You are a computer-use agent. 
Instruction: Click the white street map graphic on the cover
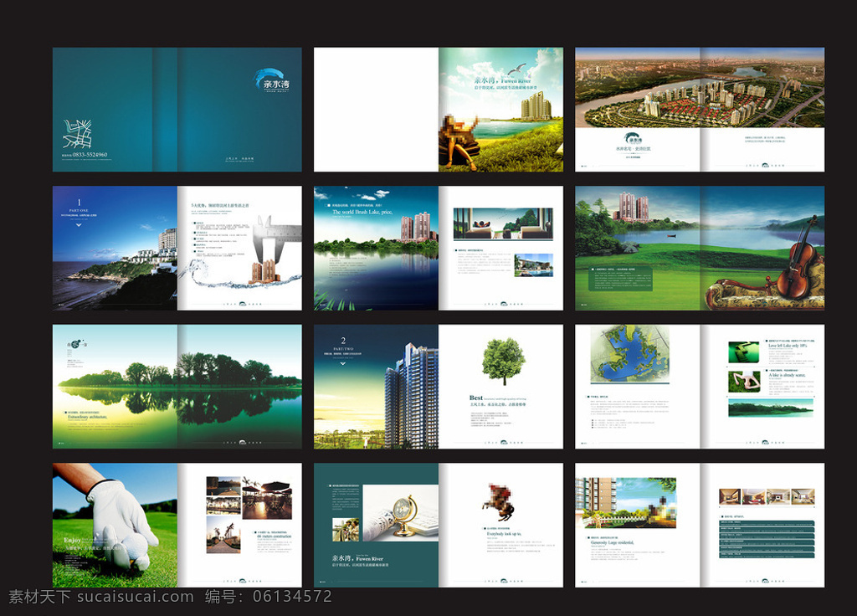pos(76,135)
